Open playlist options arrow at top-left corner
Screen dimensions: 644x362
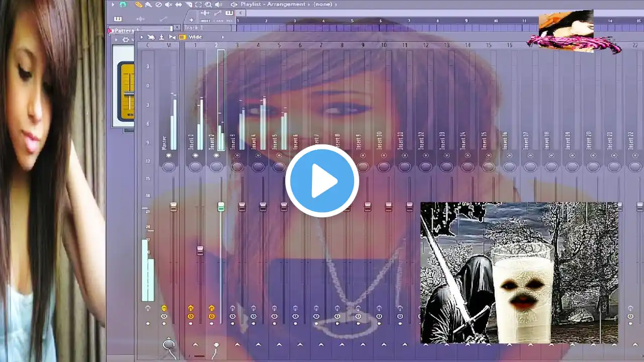[x=113, y=5]
